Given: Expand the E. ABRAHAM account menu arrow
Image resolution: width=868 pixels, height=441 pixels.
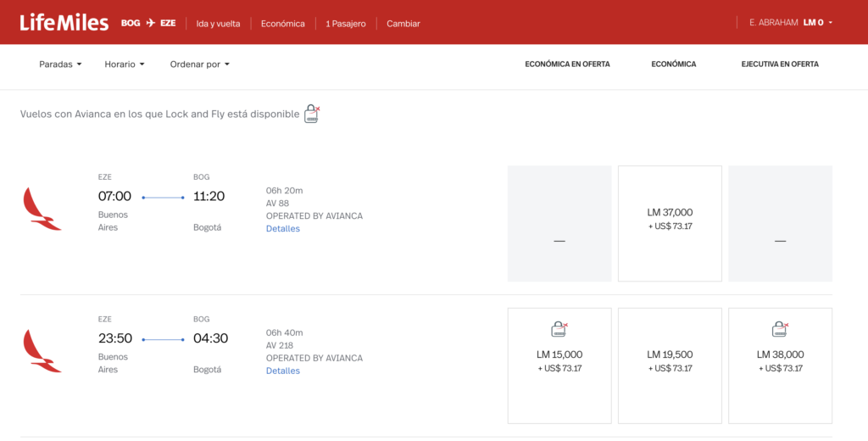Looking at the screenshot, I should click(831, 23).
